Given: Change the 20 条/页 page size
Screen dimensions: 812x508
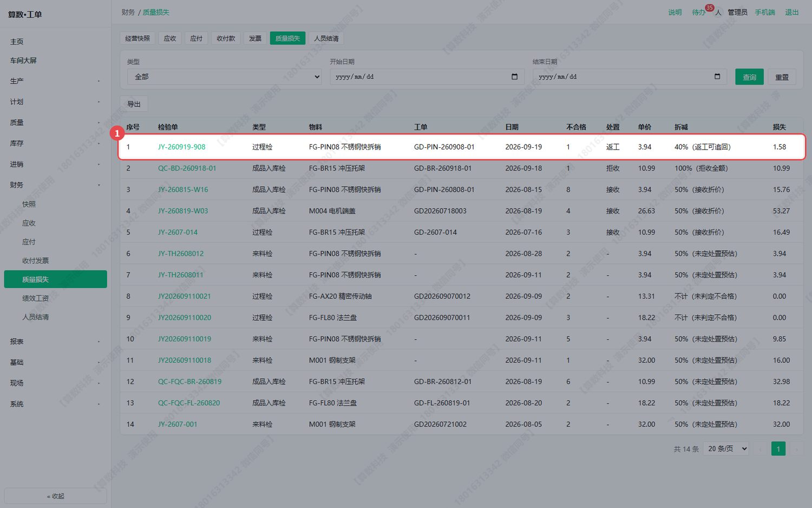Looking at the screenshot, I should pyautogui.click(x=726, y=449).
